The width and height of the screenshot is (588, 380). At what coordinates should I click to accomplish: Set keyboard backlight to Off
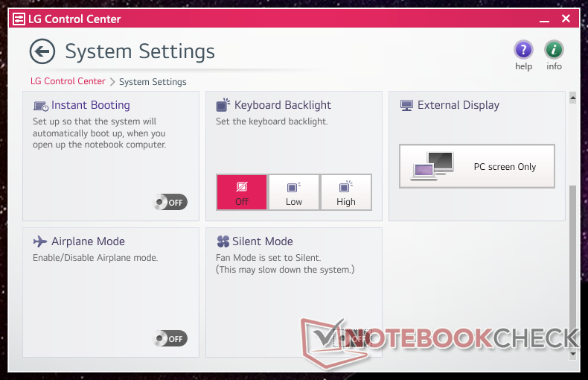point(242,193)
